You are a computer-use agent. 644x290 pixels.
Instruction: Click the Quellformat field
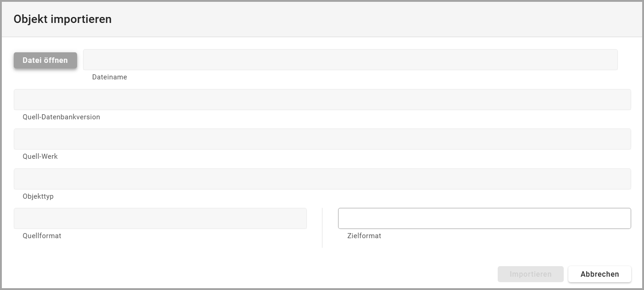(160, 218)
